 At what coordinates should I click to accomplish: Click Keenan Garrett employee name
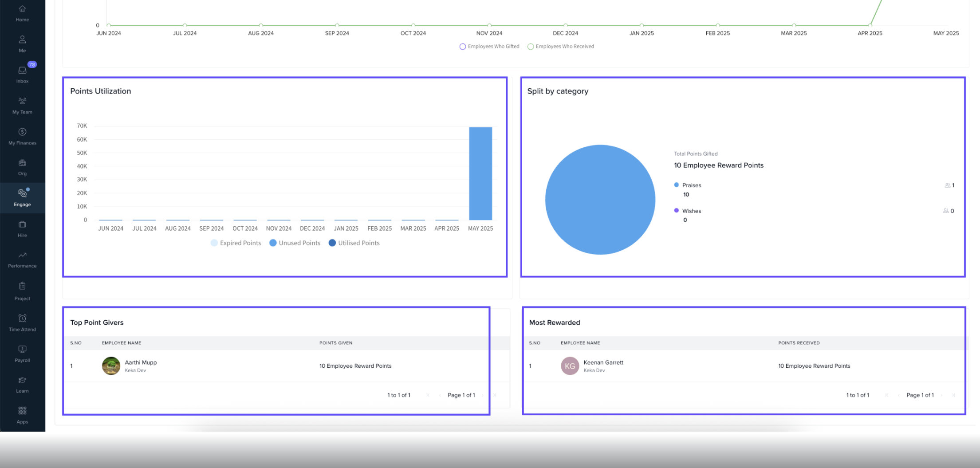point(603,362)
